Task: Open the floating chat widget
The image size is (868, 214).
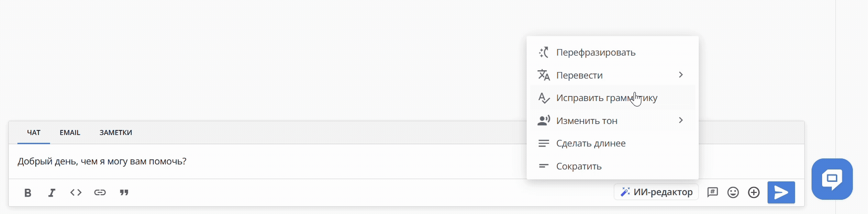Action: point(832,179)
